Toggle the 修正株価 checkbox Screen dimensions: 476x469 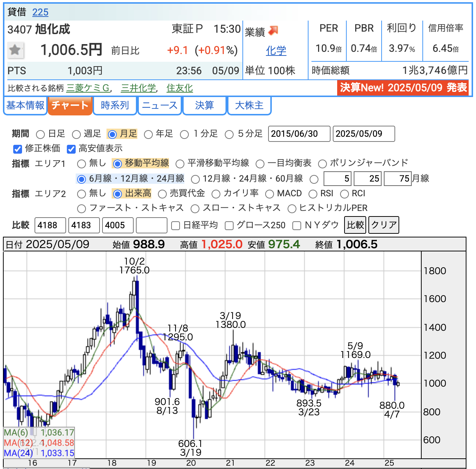point(18,149)
